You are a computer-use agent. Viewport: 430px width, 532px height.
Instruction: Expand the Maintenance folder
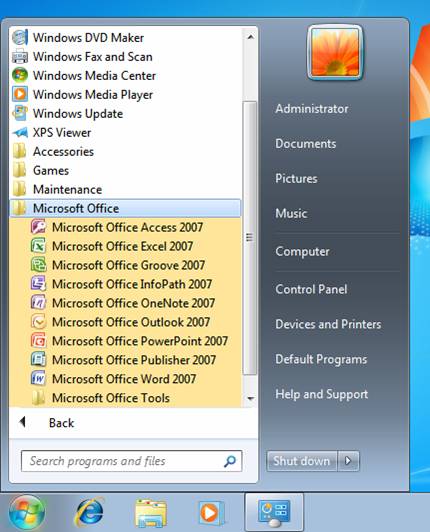(x=125, y=189)
